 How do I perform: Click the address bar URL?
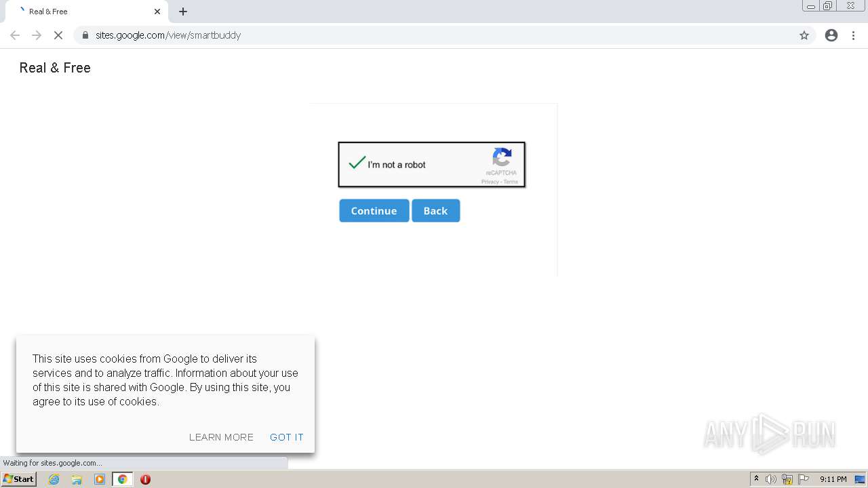point(168,35)
